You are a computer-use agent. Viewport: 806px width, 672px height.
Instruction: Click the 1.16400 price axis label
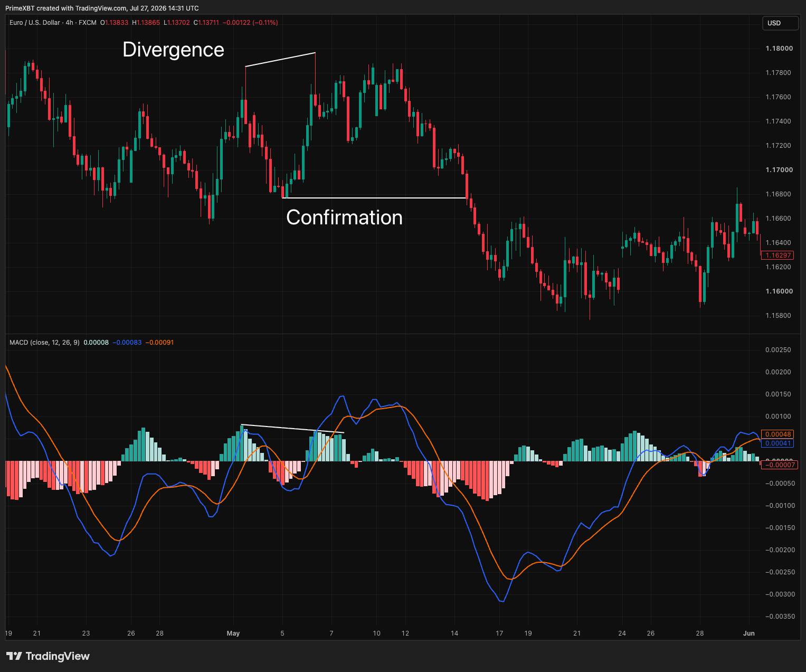779,243
